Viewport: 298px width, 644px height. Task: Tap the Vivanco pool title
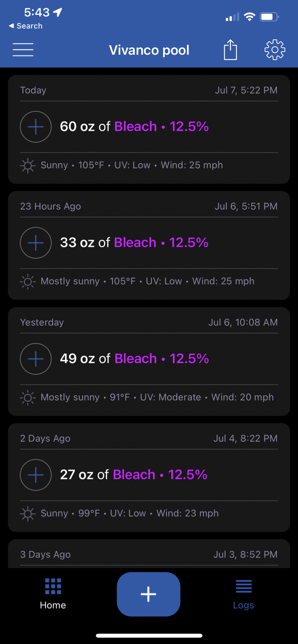coord(149,50)
